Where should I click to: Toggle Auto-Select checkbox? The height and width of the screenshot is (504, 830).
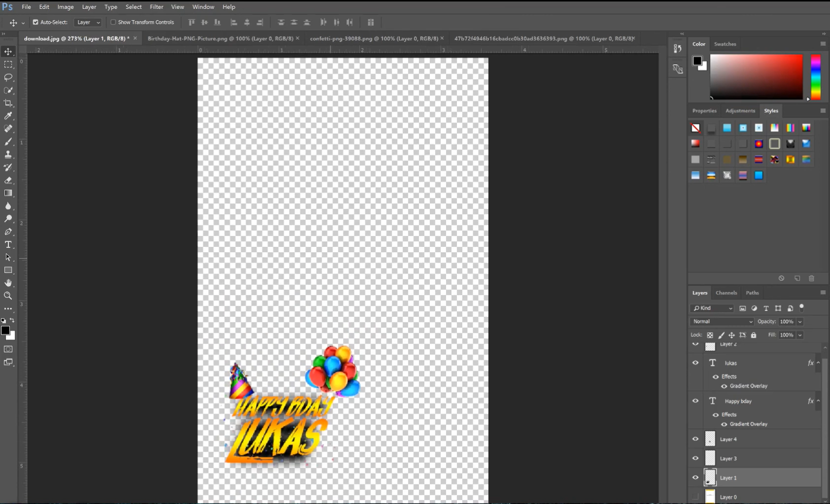(x=35, y=22)
